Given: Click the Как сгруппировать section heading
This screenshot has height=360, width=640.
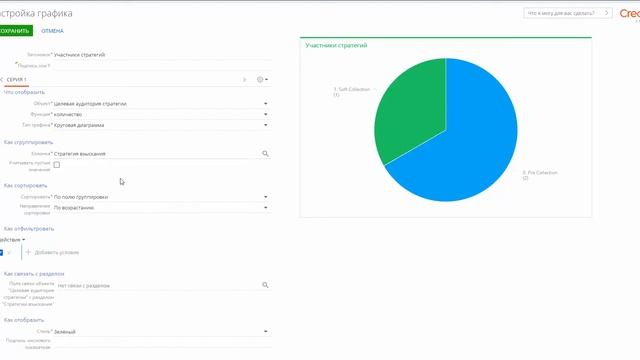Looking at the screenshot, I should [28, 142].
